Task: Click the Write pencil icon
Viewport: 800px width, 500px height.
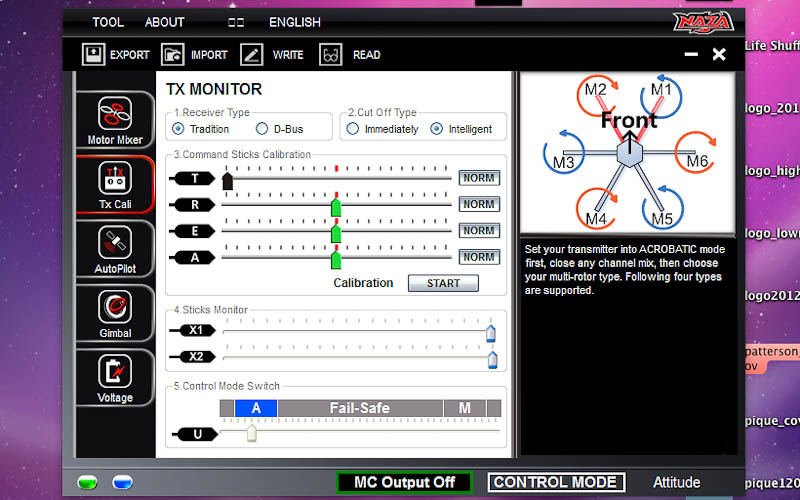Action: pyautogui.click(x=251, y=55)
